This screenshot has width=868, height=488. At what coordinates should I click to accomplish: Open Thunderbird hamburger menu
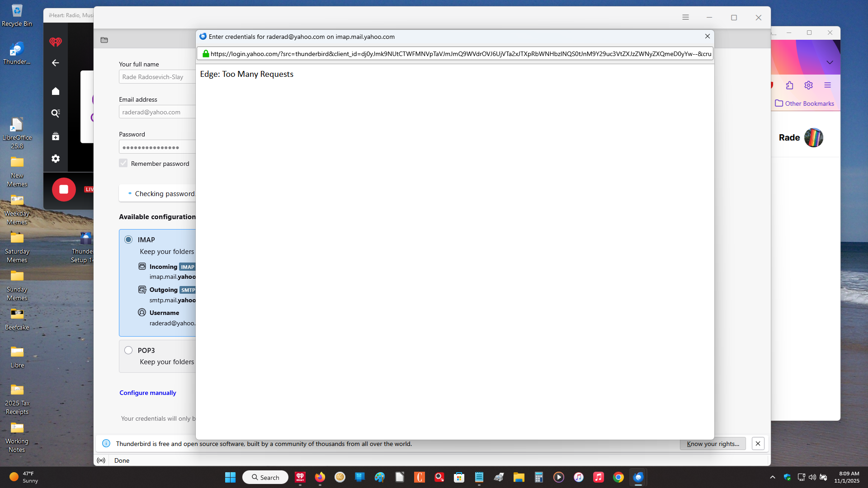click(x=685, y=17)
